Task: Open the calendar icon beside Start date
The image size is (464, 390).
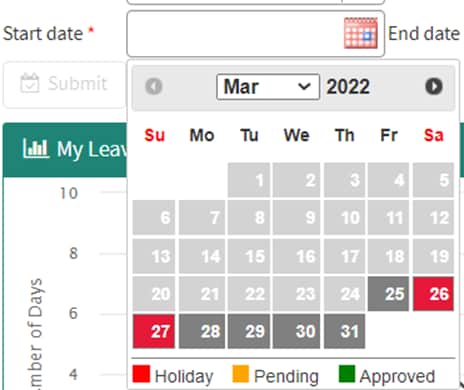Action: tap(361, 33)
